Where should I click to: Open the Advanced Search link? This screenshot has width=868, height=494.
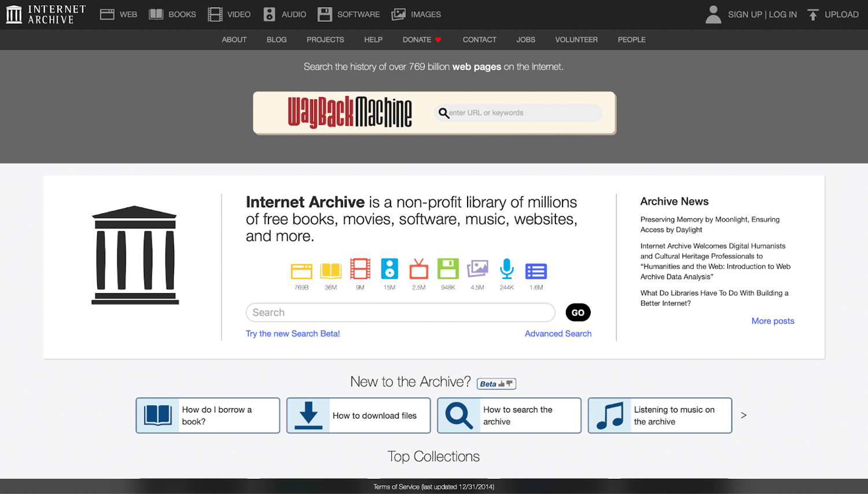558,334
